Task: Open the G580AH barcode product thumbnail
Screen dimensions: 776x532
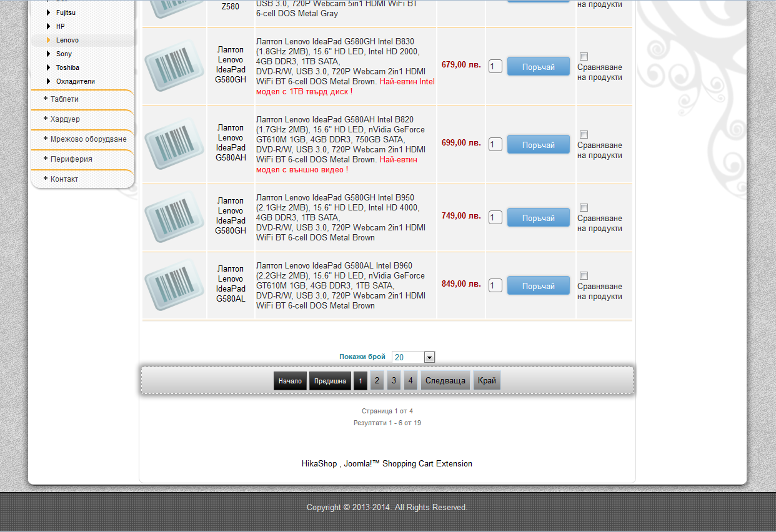Action: (174, 144)
